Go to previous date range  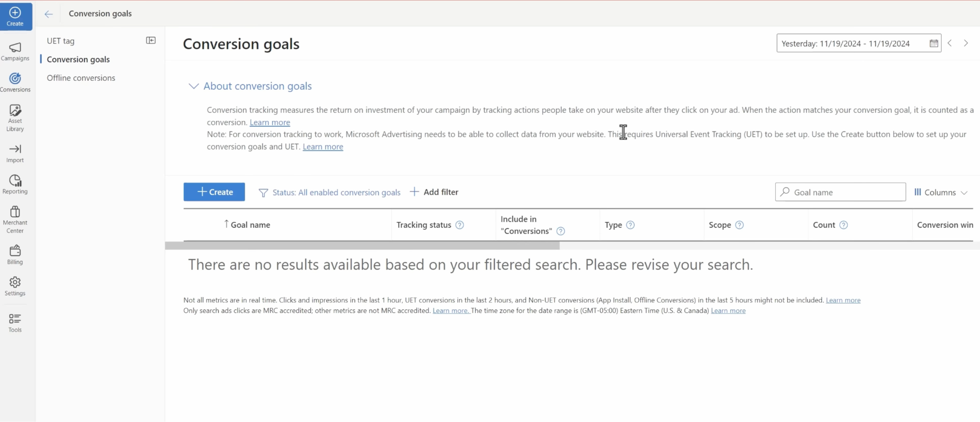(x=950, y=43)
